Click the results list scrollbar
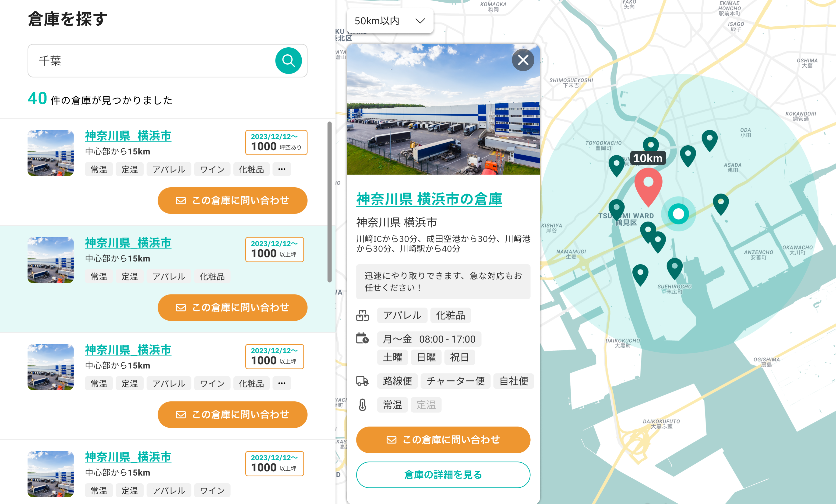Viewport: 836px width, 504px height. click(329, 202)
